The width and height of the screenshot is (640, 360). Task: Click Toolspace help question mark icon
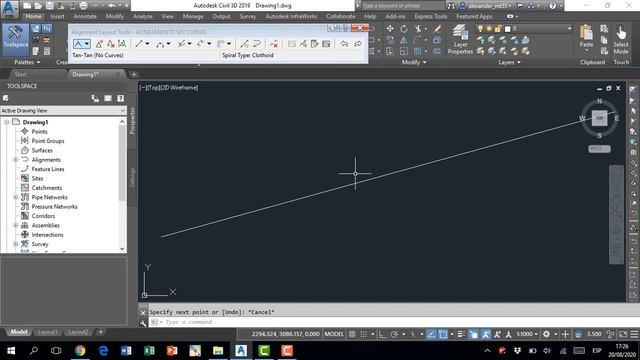(x=120, y=98)
